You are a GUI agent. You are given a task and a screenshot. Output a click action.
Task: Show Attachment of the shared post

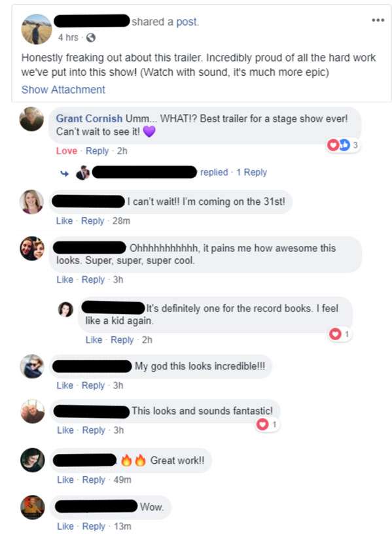click(63, 90)
